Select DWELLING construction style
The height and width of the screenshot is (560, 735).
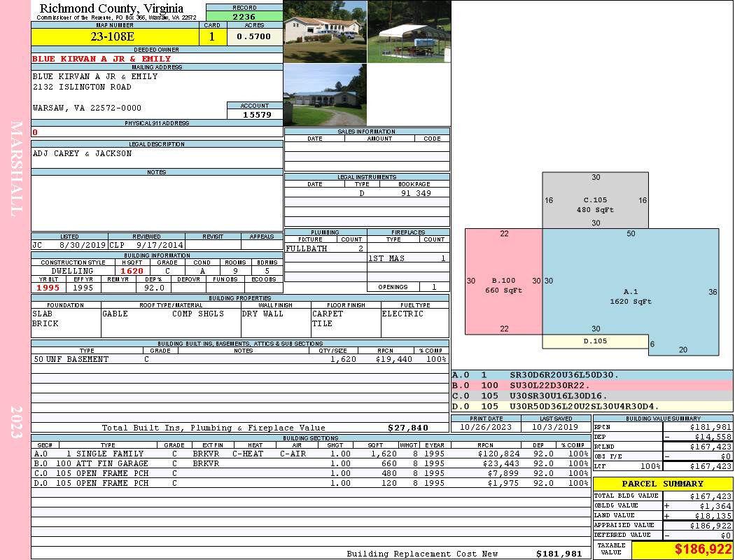72,272
